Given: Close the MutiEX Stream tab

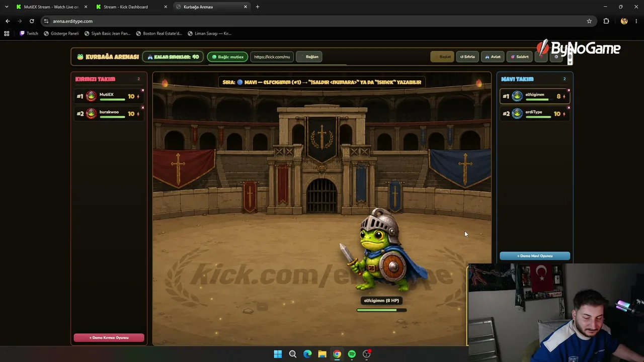Looking at the screenshot, I should [x=86, y=7].
